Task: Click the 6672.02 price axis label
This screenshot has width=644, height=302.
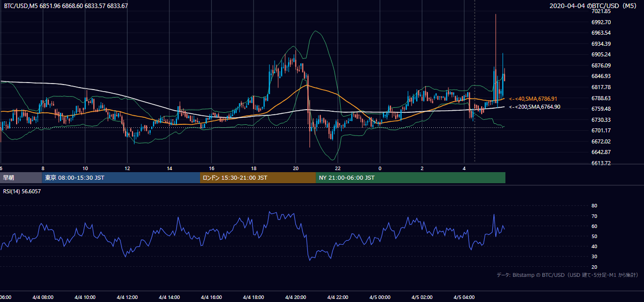Action: (601, 141)
